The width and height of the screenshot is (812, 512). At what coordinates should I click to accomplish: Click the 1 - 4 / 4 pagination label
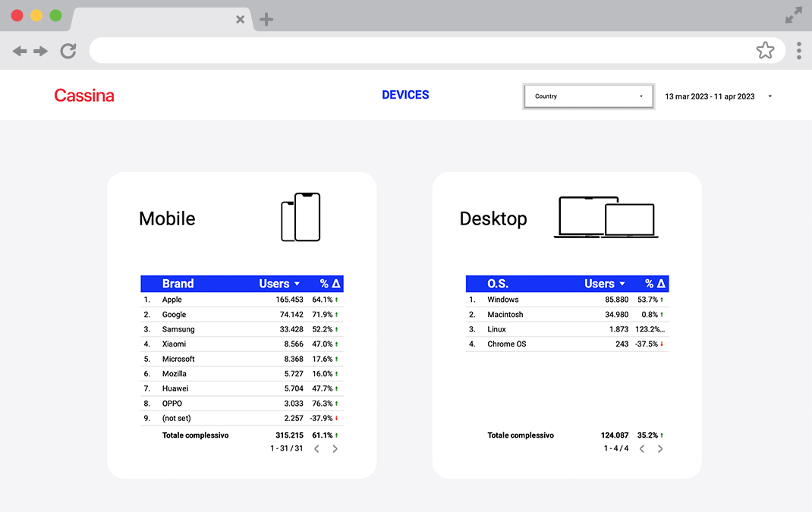(616, 448)
